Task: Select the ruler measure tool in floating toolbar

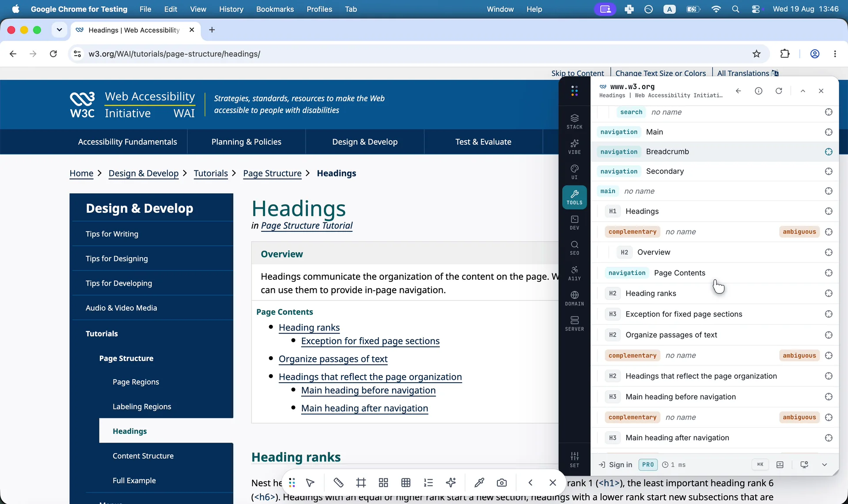Action: 338,482
